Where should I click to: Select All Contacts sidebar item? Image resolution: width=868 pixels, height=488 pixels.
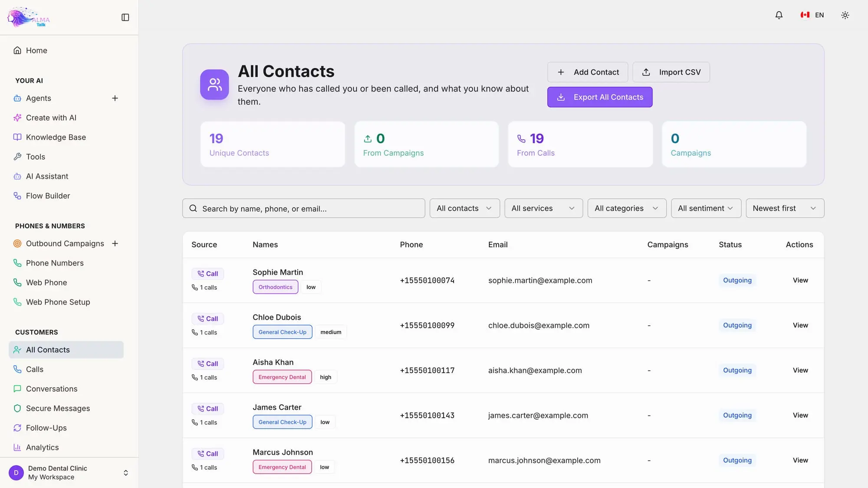[66, 350]
